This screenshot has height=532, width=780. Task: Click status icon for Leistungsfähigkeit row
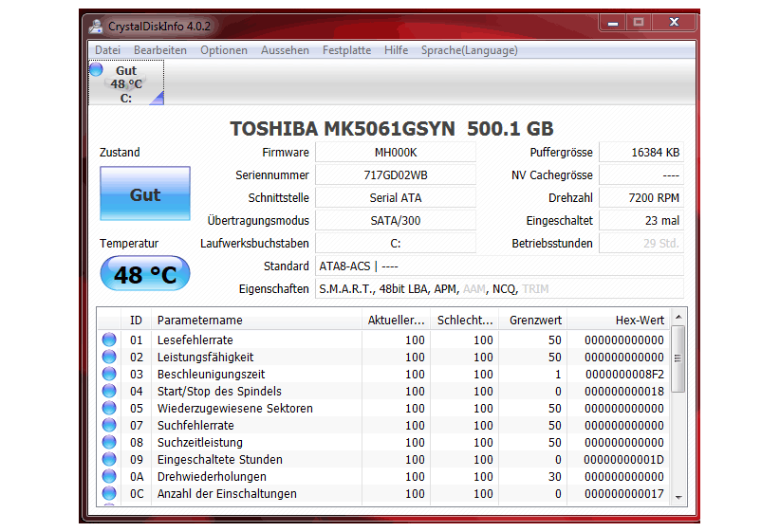click(x=109, y=357)
